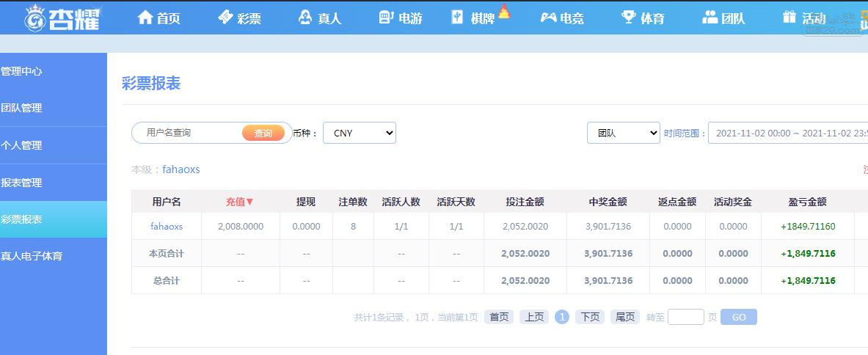
Task: Click the 提现 column header
Action: pyautogui.click(x=305, y=202)
